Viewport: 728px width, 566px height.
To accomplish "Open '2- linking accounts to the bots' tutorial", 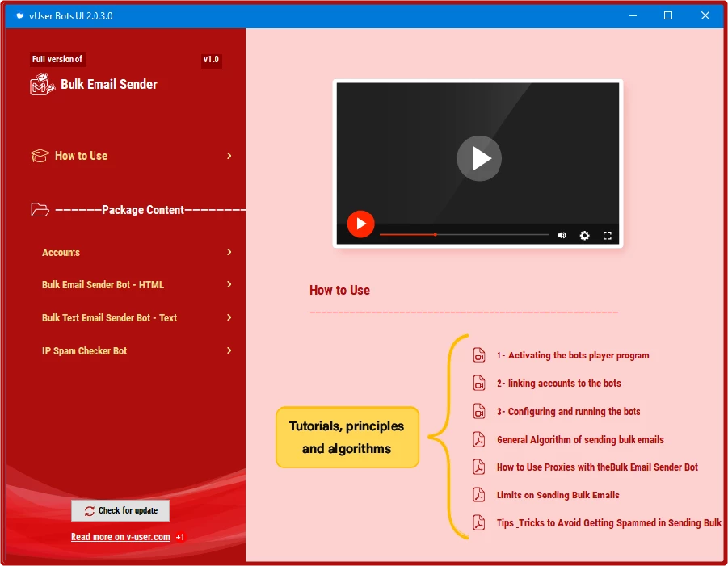I will tap(558, 384).
